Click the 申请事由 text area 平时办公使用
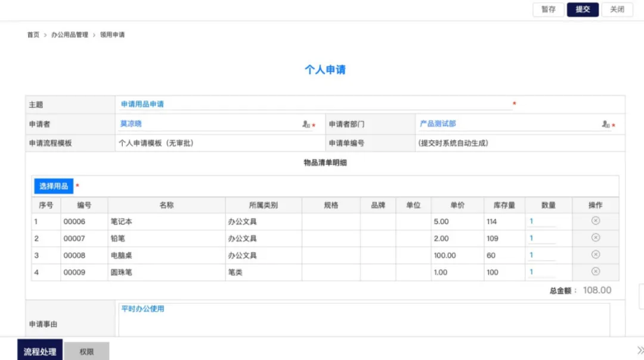 364,320
